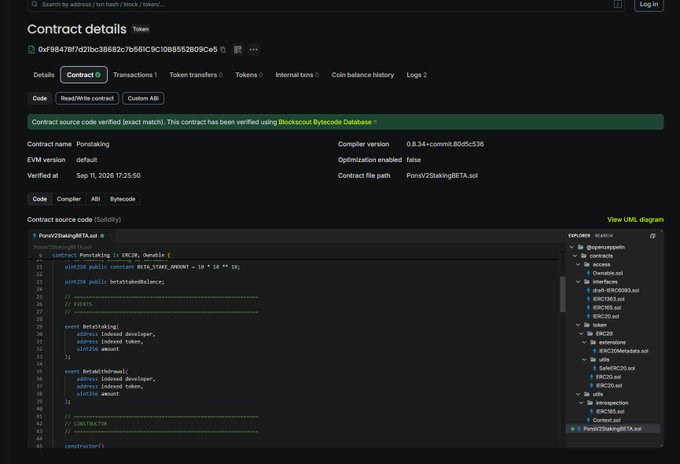The width and height of the screenshot is (680, 464).
Task: Click the Log in button
Action: tap(649, 4)
